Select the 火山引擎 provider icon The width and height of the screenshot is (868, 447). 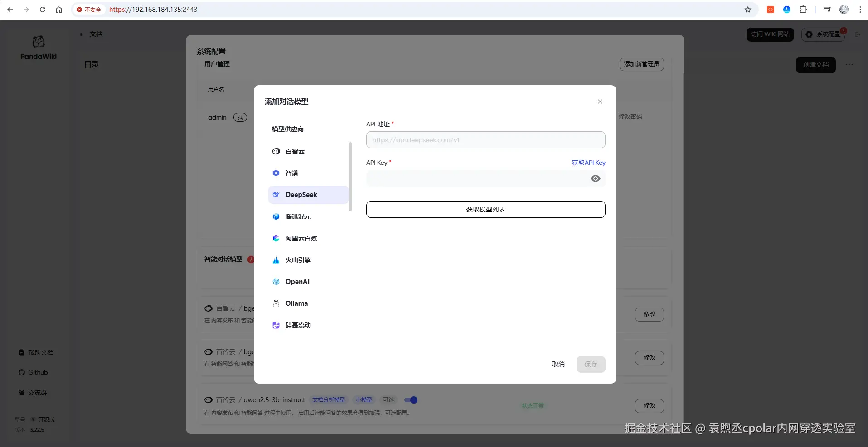click(x=276, y=260)
